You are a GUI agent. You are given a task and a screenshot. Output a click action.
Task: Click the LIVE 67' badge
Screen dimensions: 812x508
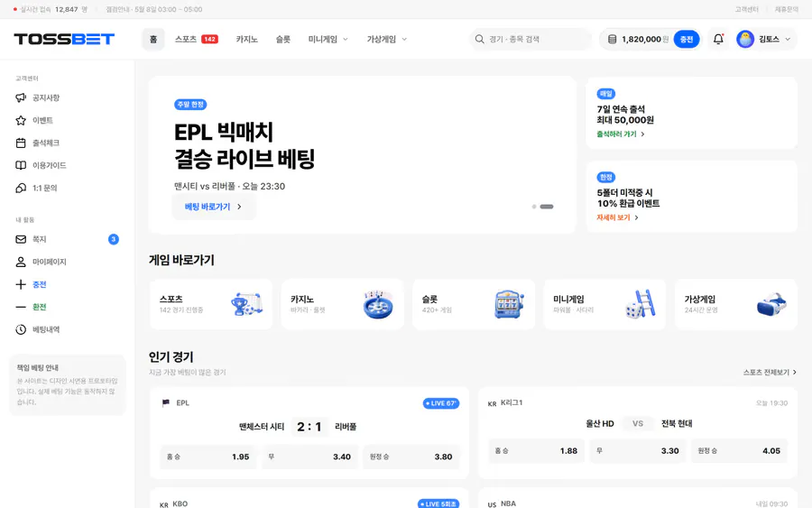pyautogui.click(x=441, y=403)
